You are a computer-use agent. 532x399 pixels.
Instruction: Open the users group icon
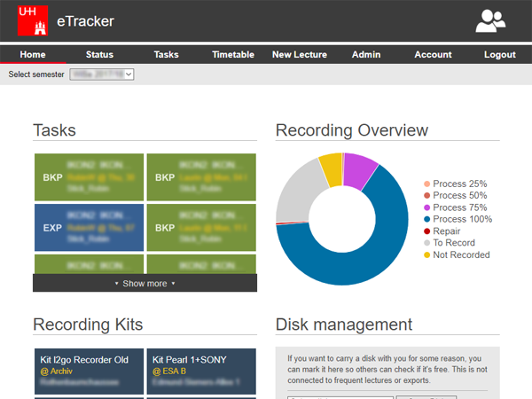pos(490,20)
